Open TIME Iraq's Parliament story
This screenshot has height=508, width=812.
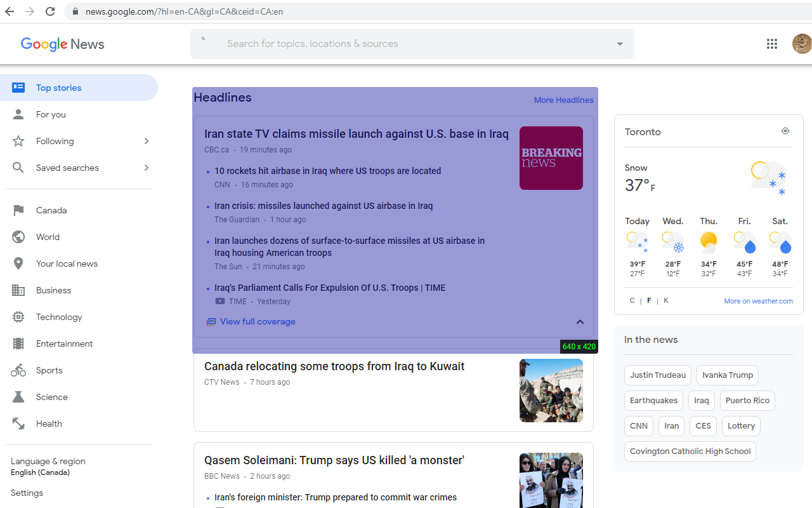330,288
